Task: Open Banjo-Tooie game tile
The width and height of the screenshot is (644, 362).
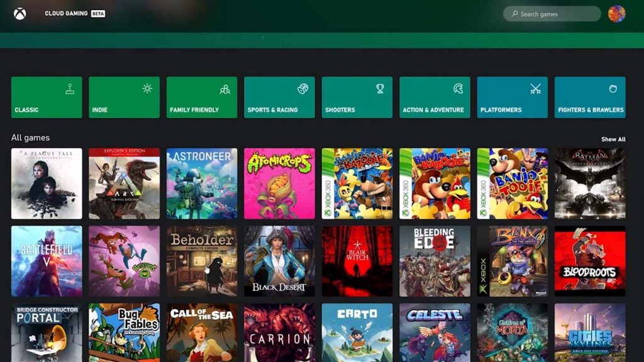Action: pos(512,184)
